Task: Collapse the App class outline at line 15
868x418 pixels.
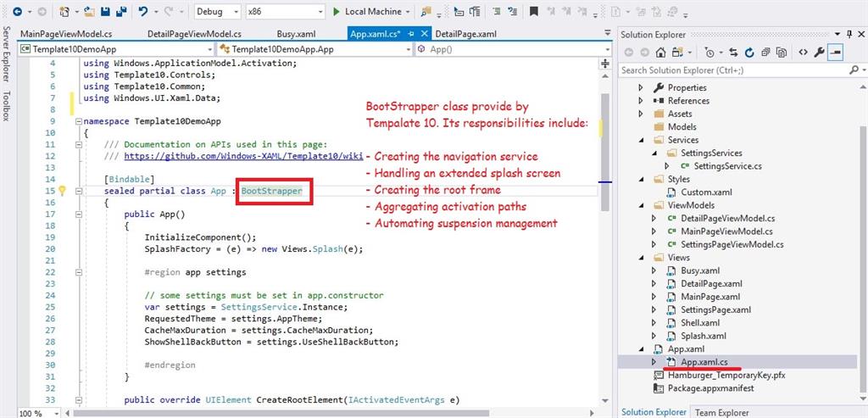Action: pyautogui.click(x=78, y=191)
